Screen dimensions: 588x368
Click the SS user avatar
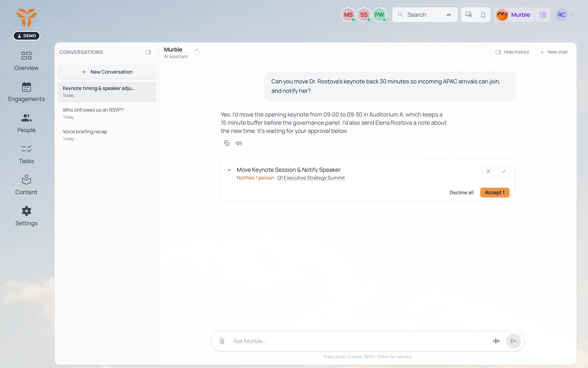364,15
